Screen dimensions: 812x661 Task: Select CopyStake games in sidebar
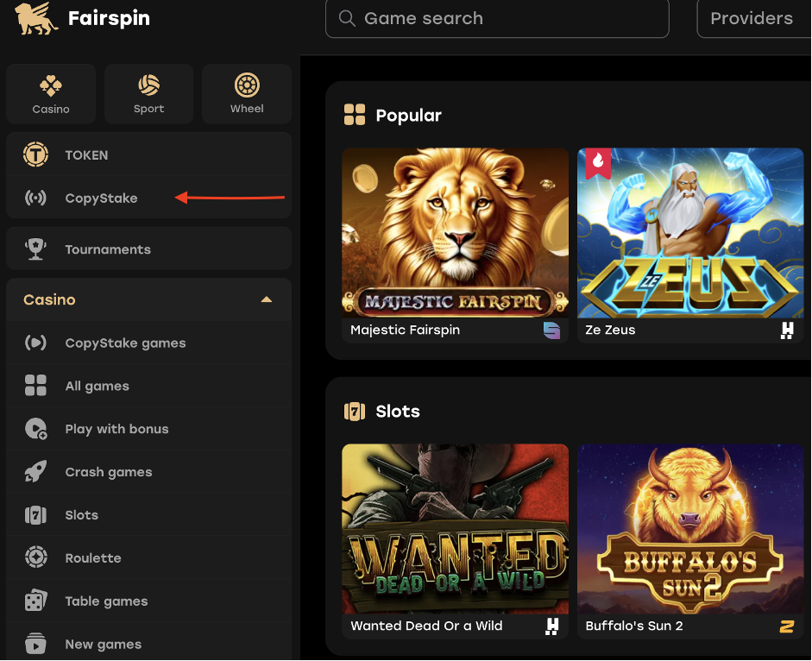click(x=125, y=343)
